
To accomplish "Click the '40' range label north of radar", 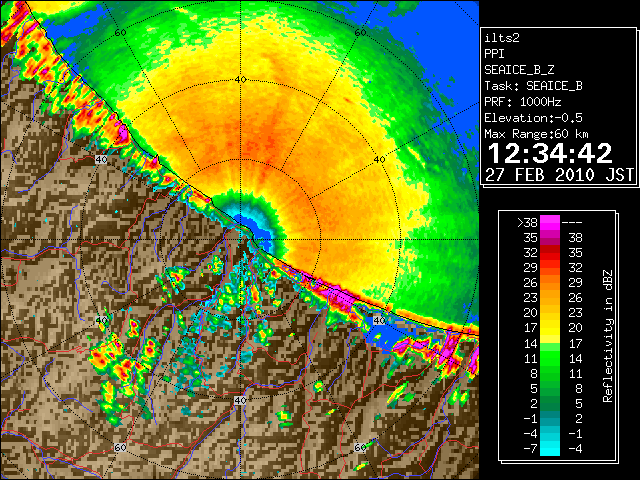I will point(240,80).
